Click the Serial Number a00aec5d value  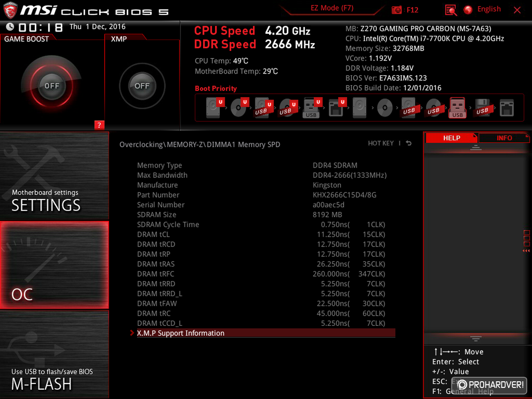pyautogui.click(x=329, y=205)
